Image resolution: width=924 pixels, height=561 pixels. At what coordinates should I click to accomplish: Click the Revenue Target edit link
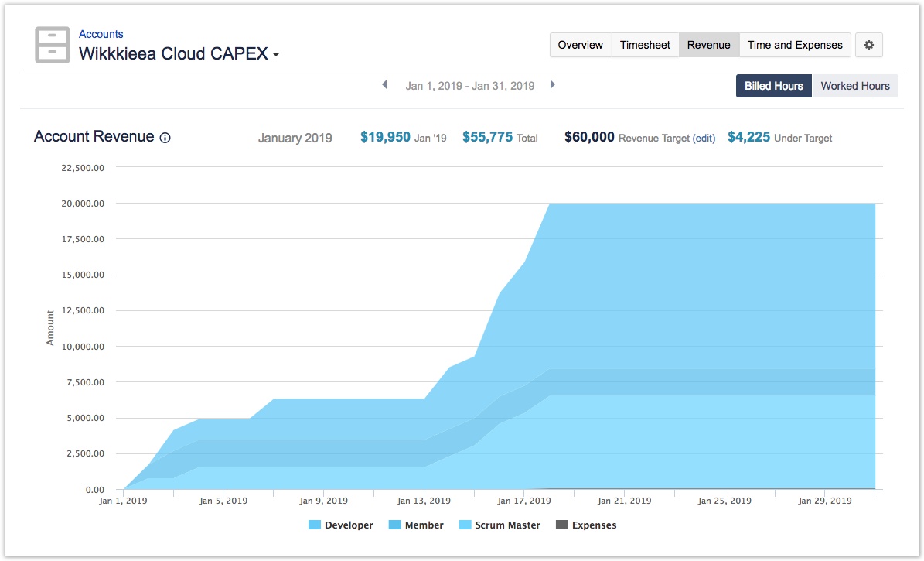pyautogui.click(x=704, y=139)
